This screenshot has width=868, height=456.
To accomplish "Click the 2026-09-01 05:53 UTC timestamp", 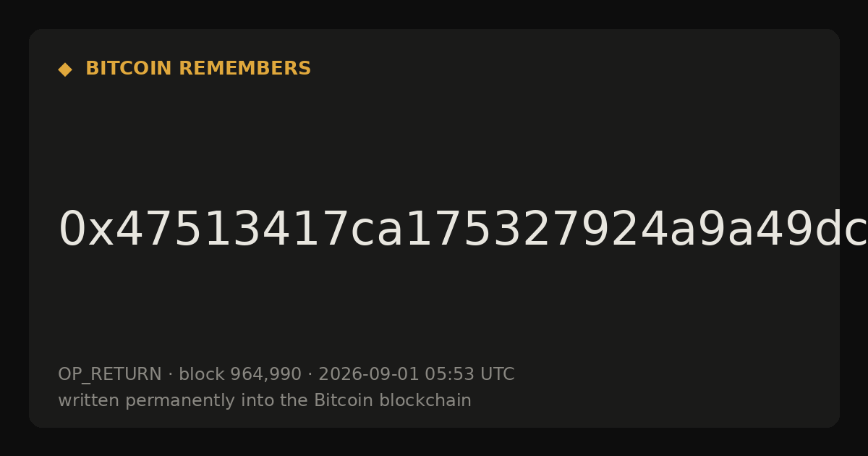I will click(416, 375).
